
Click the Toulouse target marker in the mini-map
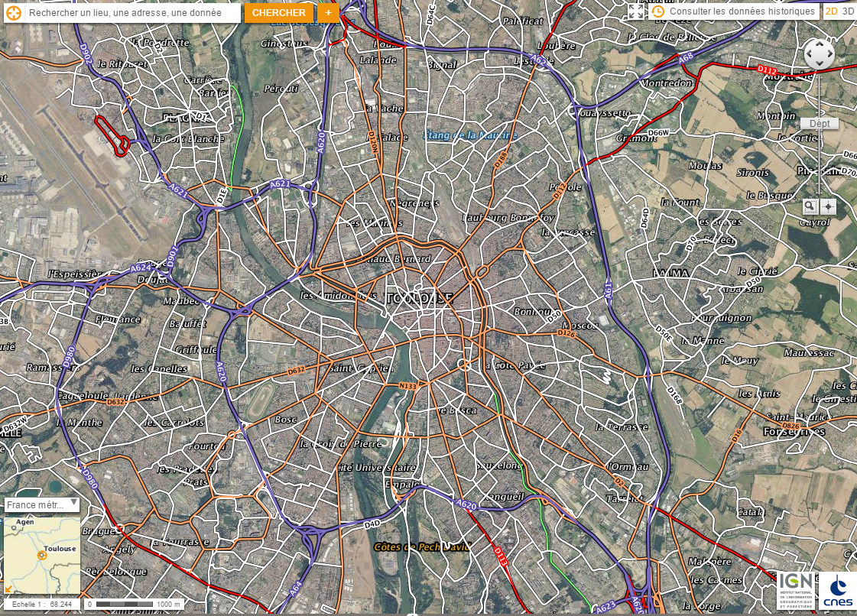point(42,556)
